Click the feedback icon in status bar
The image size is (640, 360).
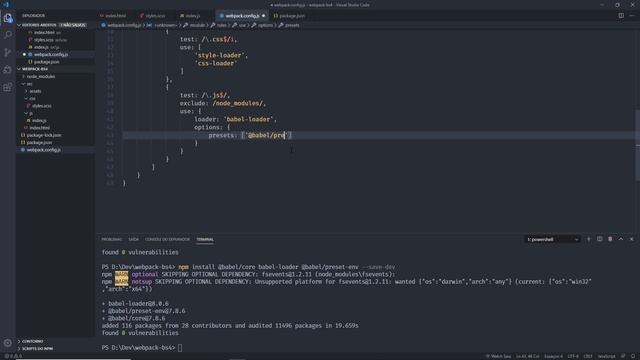pyautogui.click(x=623, y=356)
